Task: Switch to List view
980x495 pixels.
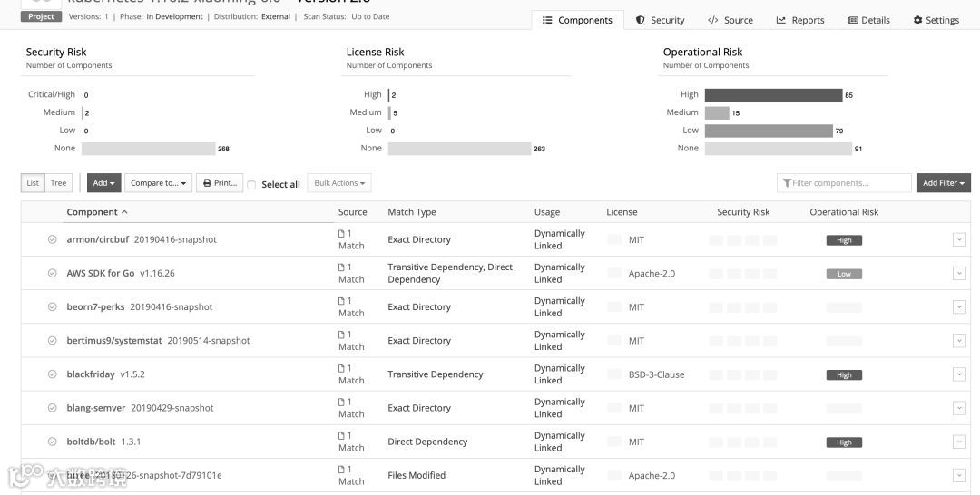Action: pyautogui.click(x=33, y=183)
